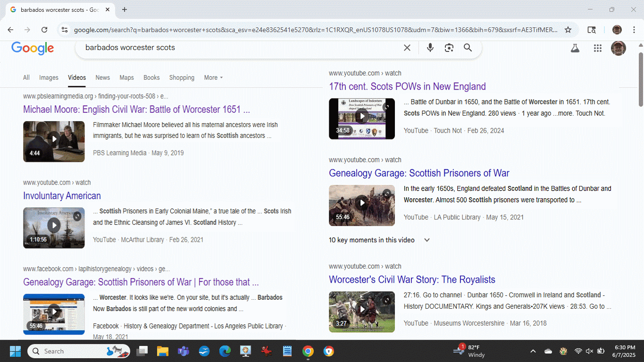The image size is (644, 362).
Task: Bookmark this page with star icon
Action: point(568,30)
